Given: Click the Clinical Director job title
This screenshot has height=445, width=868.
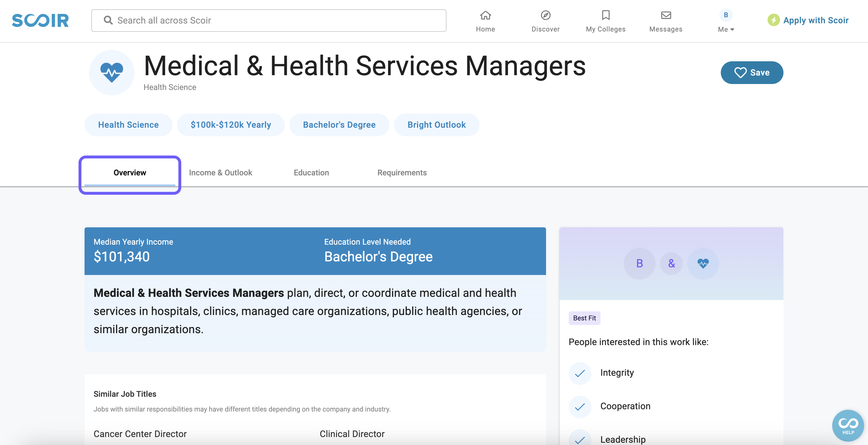Looking at the screenshot, I should tap(352, 434).
